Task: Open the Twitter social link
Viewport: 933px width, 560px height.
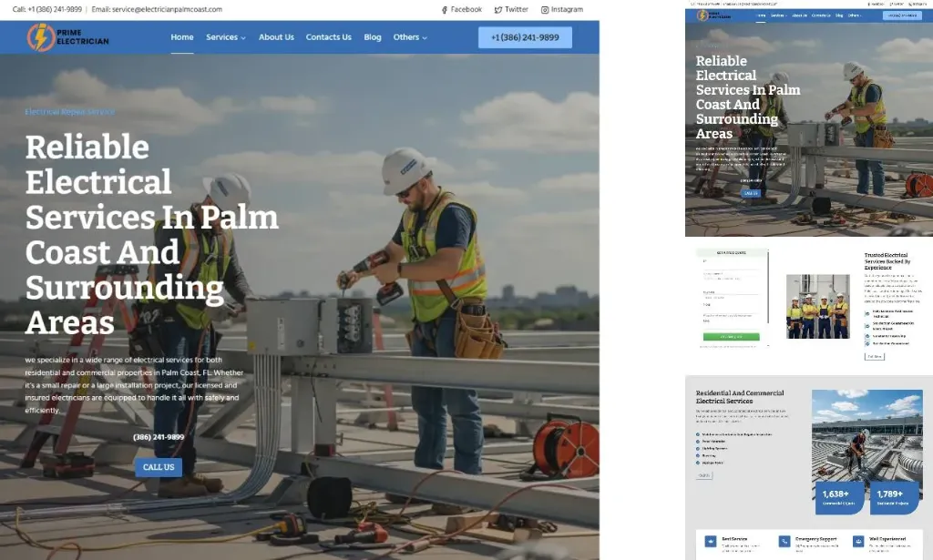Action: (x=511, y=10)
